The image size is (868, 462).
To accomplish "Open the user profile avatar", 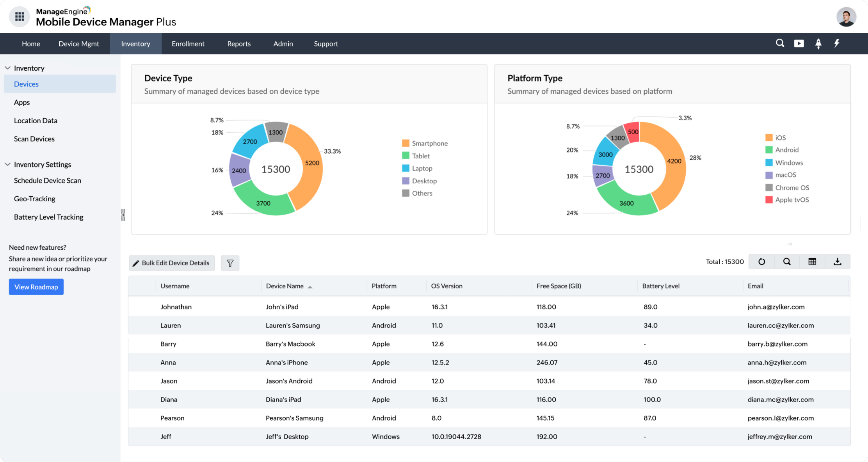I will click(x=846, y=17).
